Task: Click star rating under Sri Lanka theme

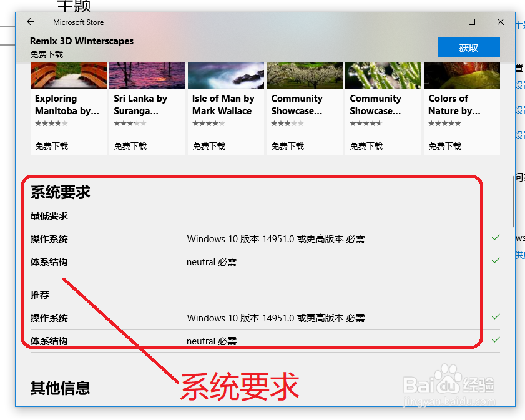Action: click(x=130, y=124)
